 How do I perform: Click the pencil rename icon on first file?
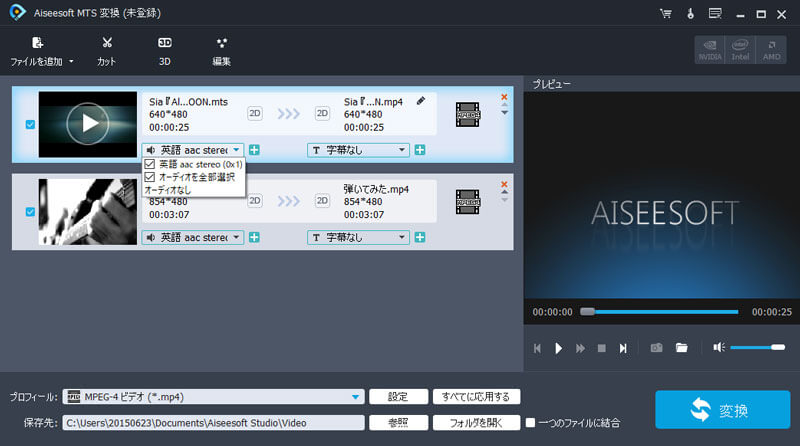pyautogui.click(x=422, y=101)
